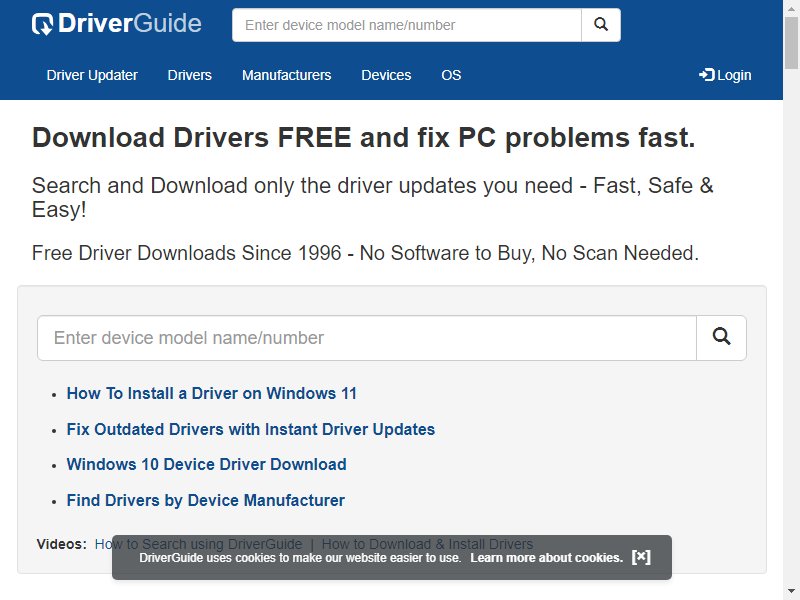Screen dimensions: 800x600
Task: Open the Manufacturers menu item
Action: click(x=286, y=75)
